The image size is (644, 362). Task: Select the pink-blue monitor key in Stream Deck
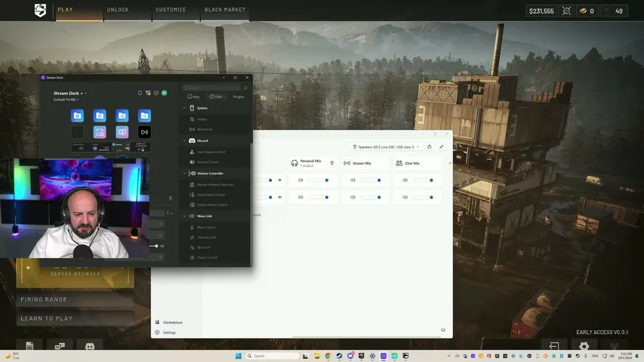pos(122,132)
